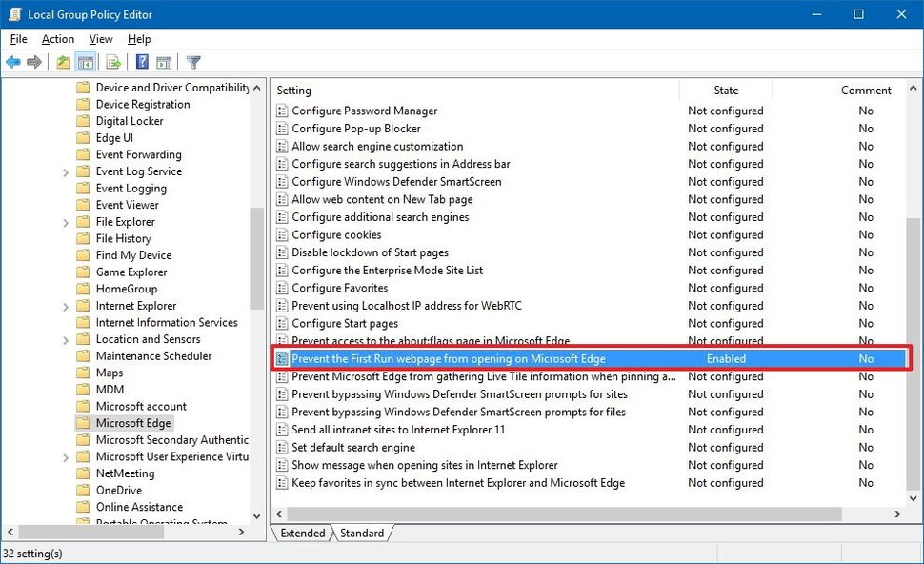Click the State column header
The height and width of the screenshot is (564, 924).
click(726, 90)
